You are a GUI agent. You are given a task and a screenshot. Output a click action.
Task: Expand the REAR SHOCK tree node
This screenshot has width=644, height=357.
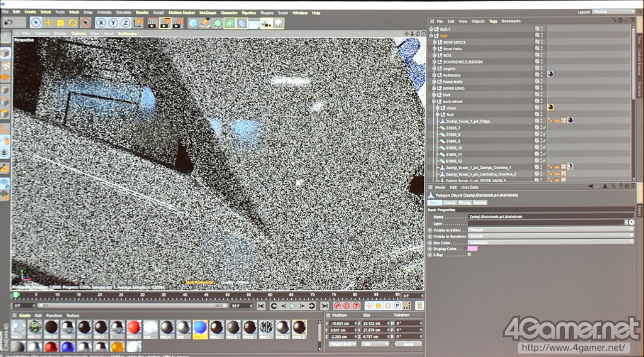435,42
